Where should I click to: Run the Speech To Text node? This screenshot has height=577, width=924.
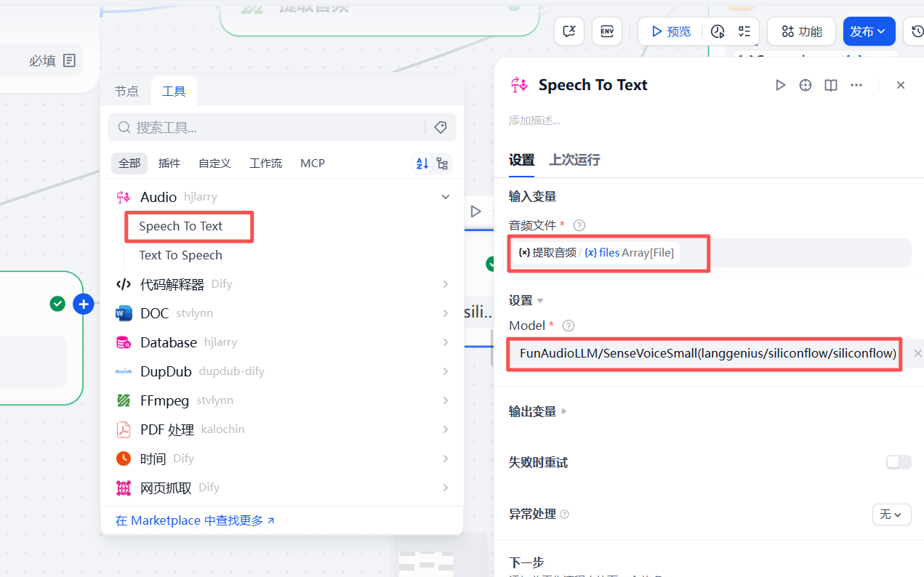tap(780, 85)
